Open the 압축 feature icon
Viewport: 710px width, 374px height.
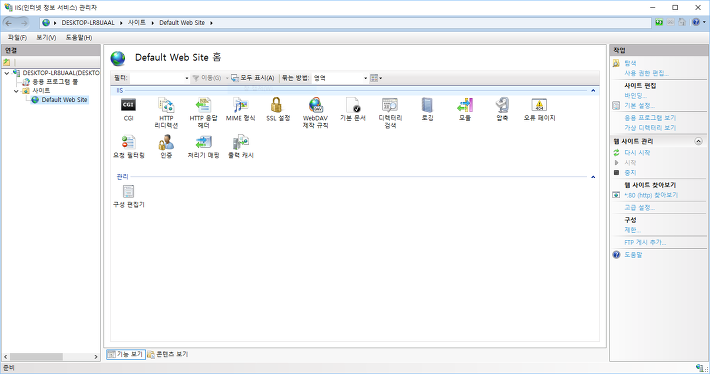(502, 105)
